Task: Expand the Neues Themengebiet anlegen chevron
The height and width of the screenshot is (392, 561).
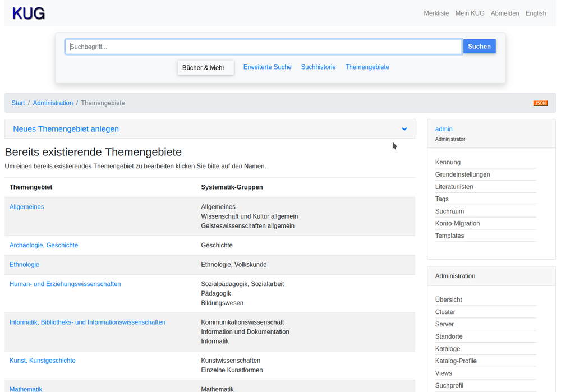Action: pyautogui.click(x=404, y=129)
